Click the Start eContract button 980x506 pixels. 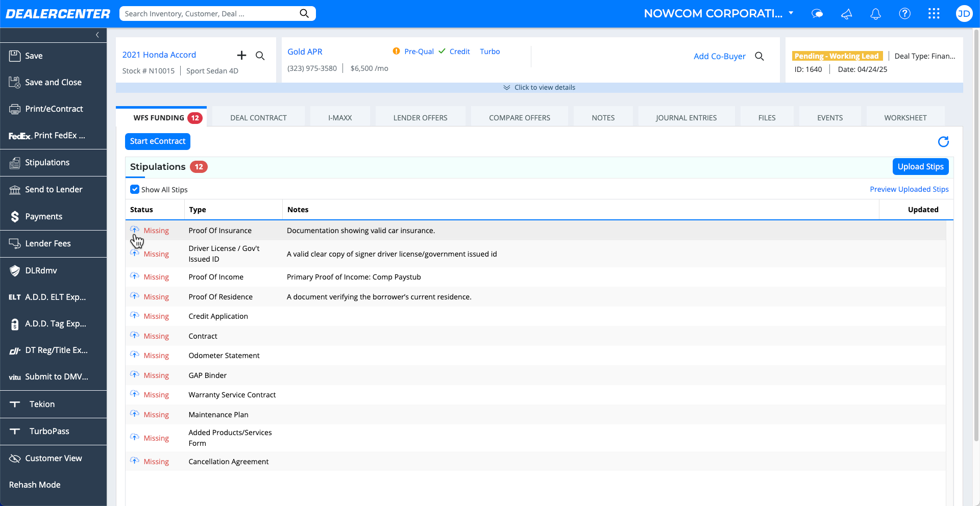[158, 141]
